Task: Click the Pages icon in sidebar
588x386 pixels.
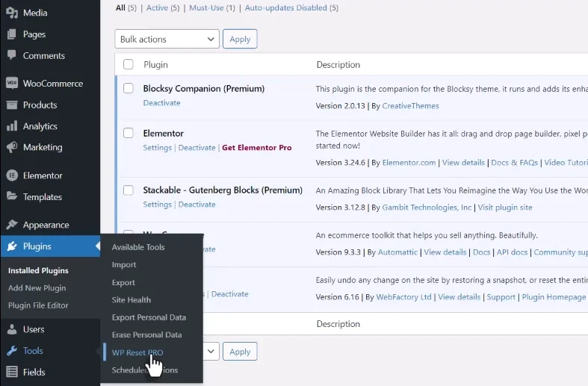Action: pyautogui.click(x=12, y=34)
